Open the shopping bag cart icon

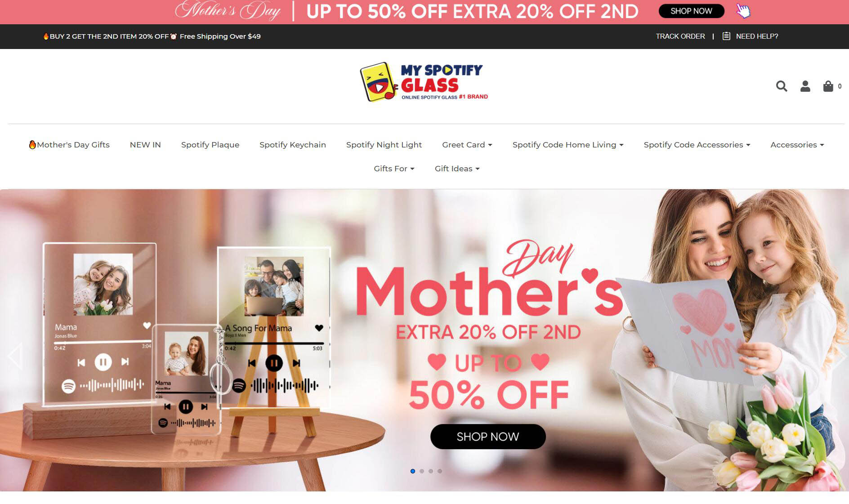click(828, 86)
